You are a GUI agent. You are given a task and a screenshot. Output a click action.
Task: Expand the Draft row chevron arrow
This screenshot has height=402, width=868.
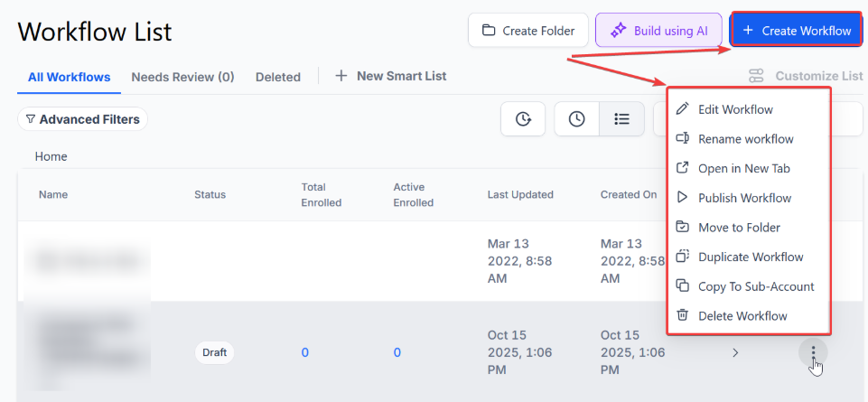coord(735,352)
